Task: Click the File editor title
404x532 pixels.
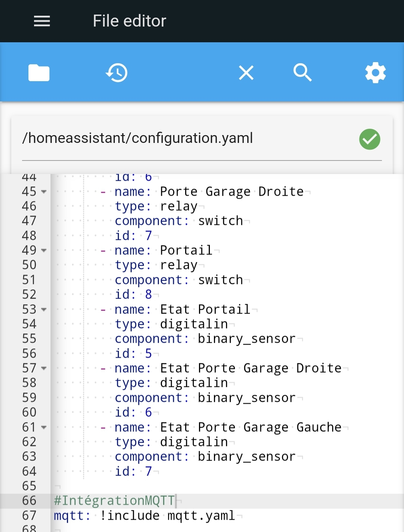Action: (x=129, y=21)
